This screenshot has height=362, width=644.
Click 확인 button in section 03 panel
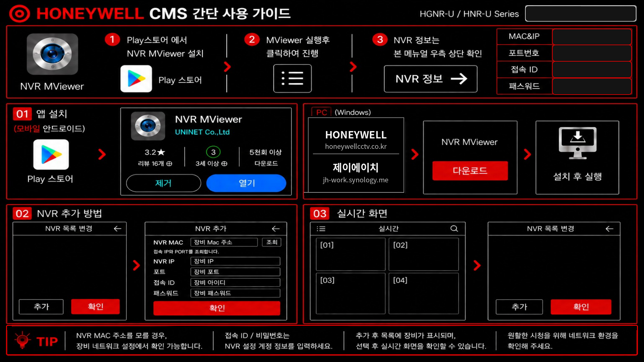pyautogui.click(x=581, y=307)
